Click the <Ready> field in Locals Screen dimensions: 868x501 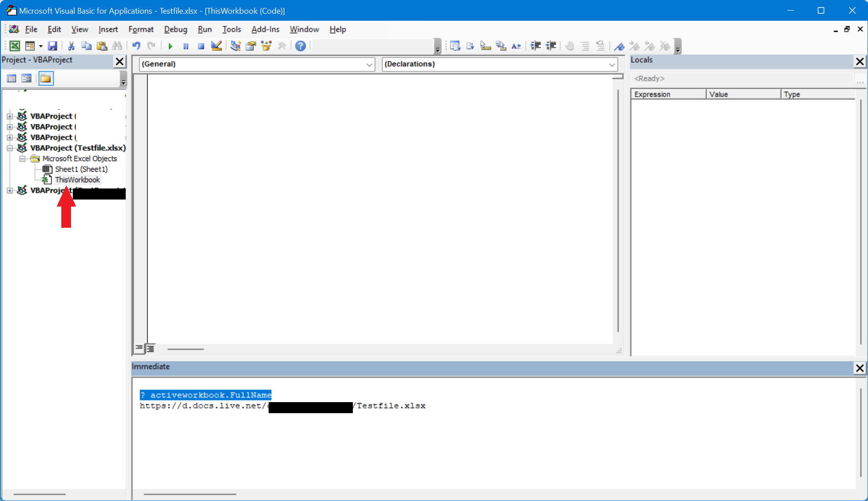point(742,78)
